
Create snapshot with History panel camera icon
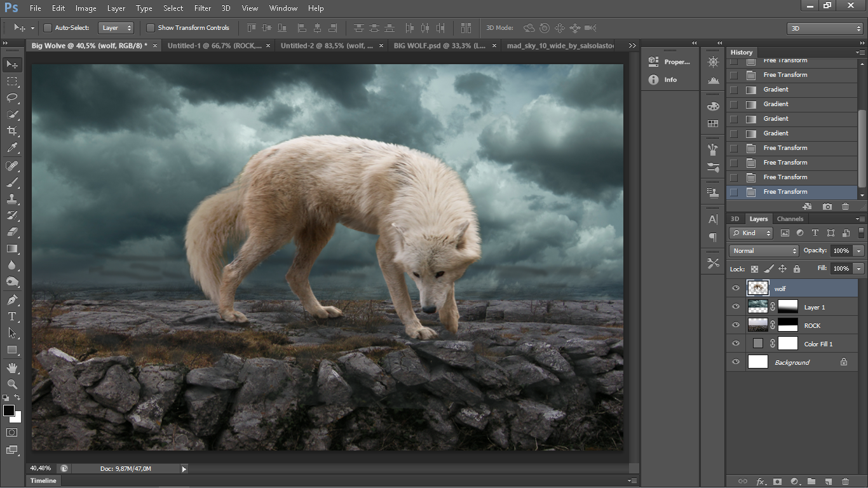(x=827, y=207)
